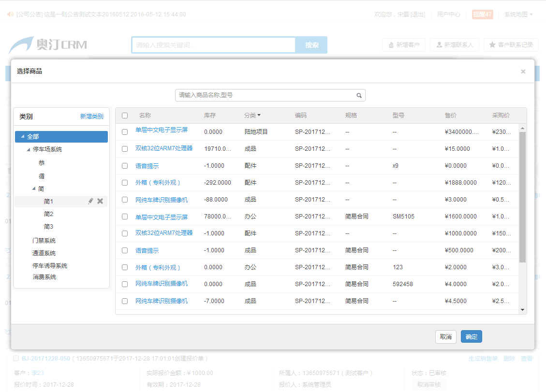Image resolution: width=546 pixels, height=392 pixels.
Task: Check the box for 语音提示 with model x9
Action: [x=125, y=166]
